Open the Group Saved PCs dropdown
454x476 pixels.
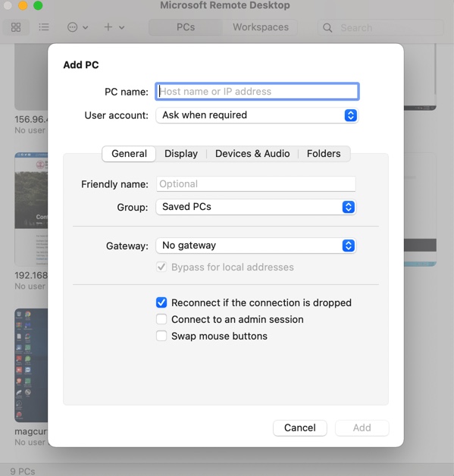tap(256, 207)
